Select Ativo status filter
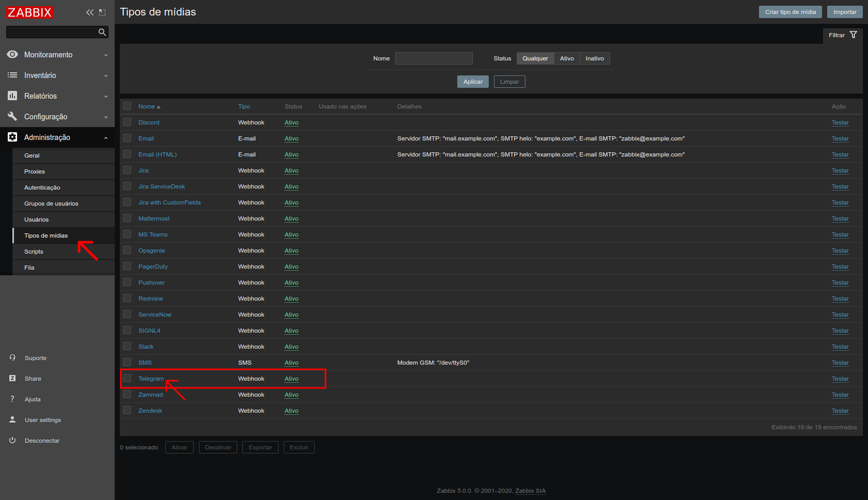This screenshot has height=500, width=868. point(567,58)
